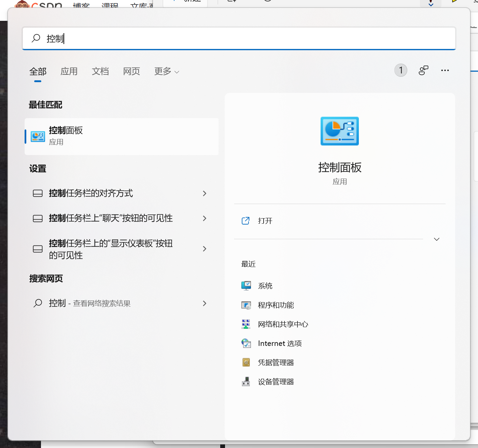Click the 控制面板 icon in best match

tap(38, 136)
